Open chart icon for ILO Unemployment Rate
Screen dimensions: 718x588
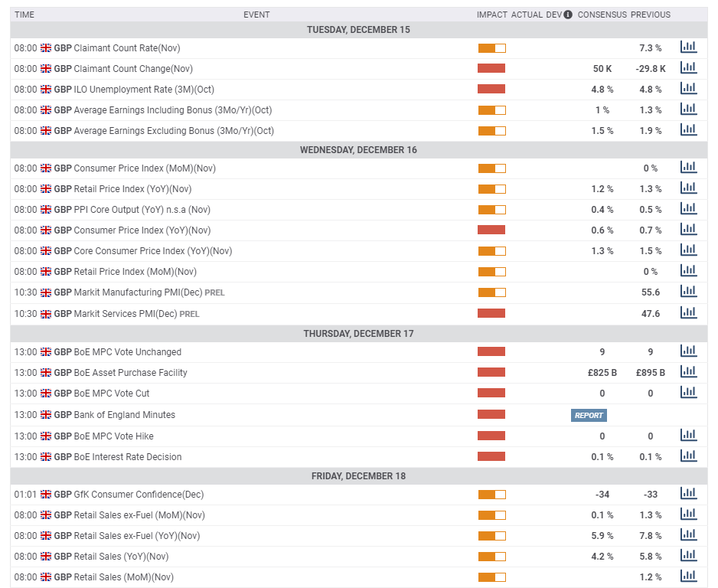pos(688,89)
